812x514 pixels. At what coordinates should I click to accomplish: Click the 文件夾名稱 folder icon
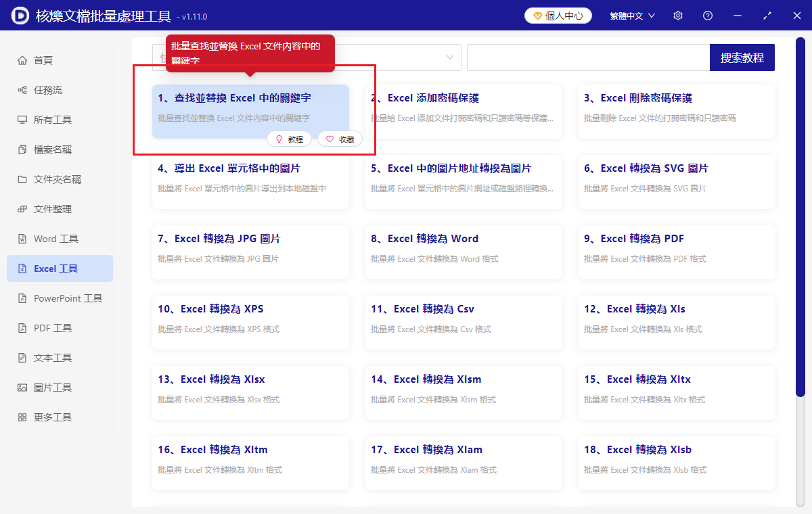tap(22, 179)
